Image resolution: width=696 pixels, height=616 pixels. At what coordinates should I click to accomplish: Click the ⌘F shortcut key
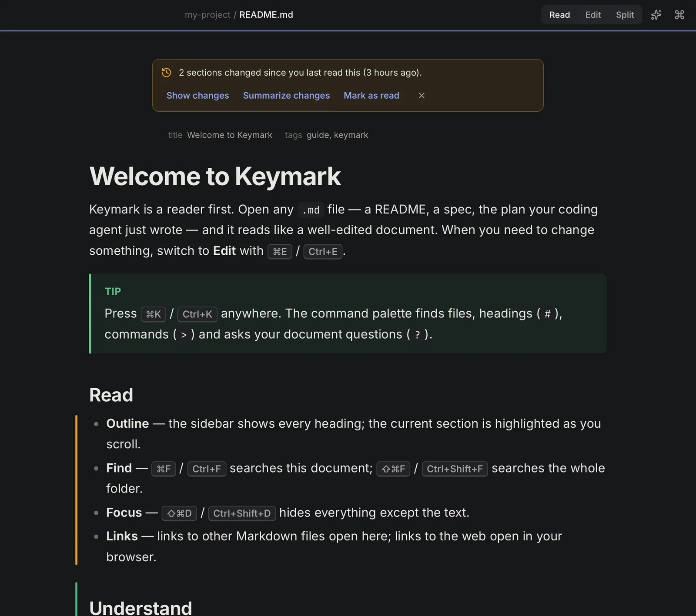tap(164, 469)
